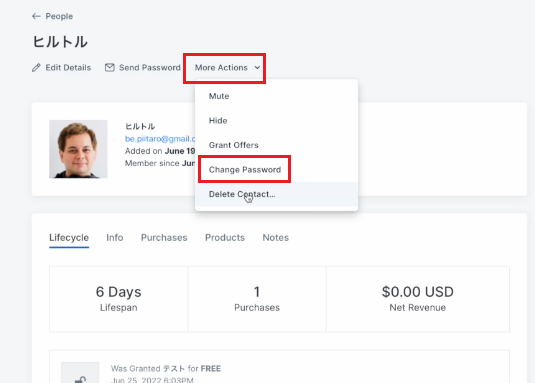The width and height of the screenshot is (535, 383).
Task: Click Send Password
Action: pyautogui.click(x=143, y=68)
